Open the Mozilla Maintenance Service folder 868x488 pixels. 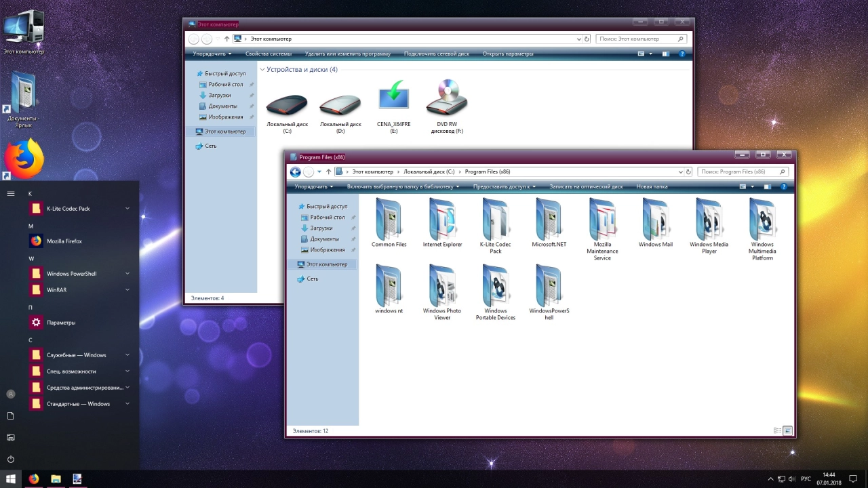pyautogui.click(x=602, y=230)
